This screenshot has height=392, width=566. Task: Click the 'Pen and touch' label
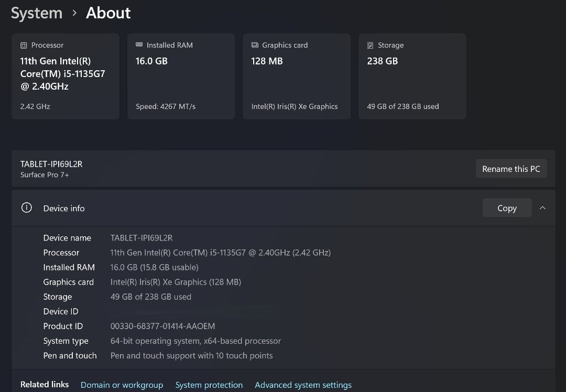coord(70,356)
